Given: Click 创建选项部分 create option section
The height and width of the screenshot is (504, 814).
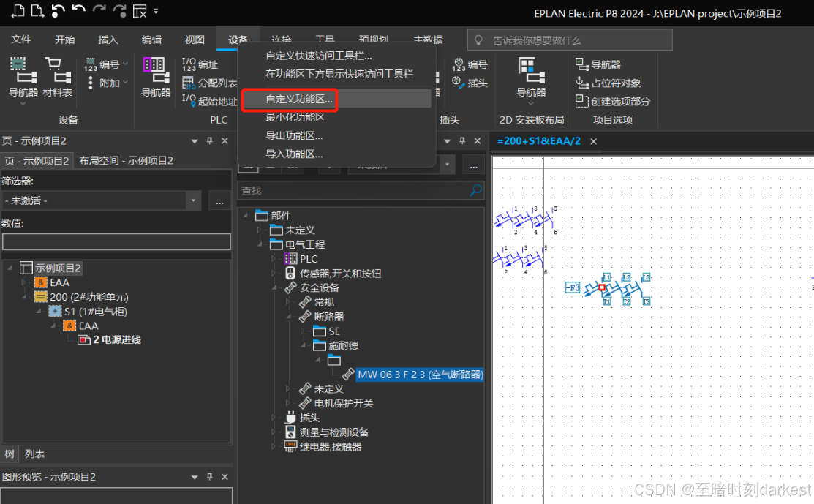Looking at the screenshot, I should pyautogui.click(x=613, y=101).
